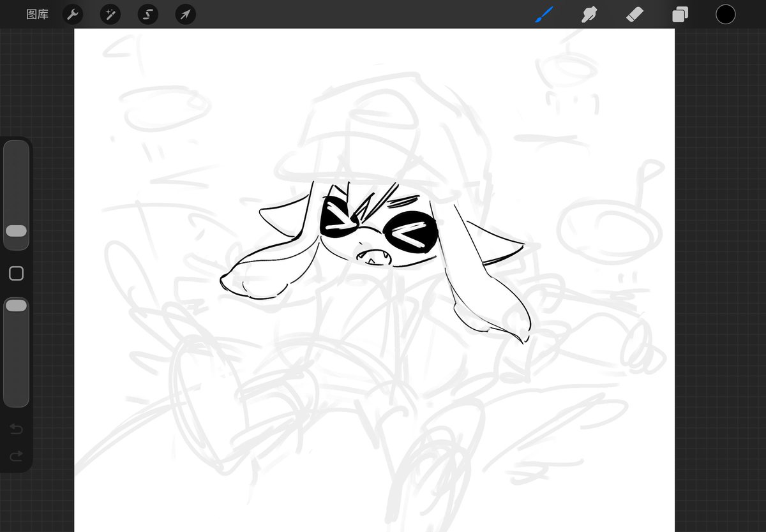Activate the Selection tool
766x532 pixels.
(x=148, y=14)
